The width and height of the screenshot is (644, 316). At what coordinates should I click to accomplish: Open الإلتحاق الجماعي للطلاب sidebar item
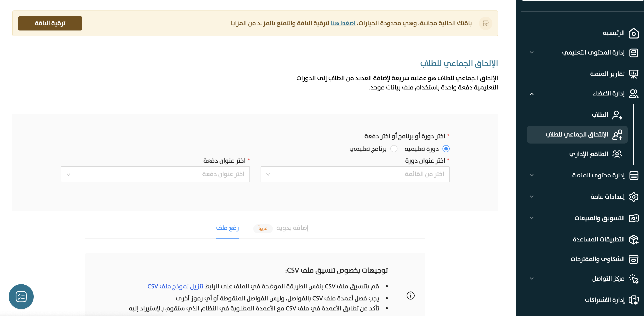(577, 135)
